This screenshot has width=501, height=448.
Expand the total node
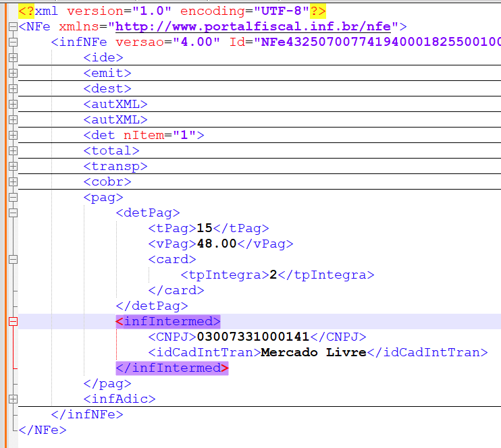13,150
